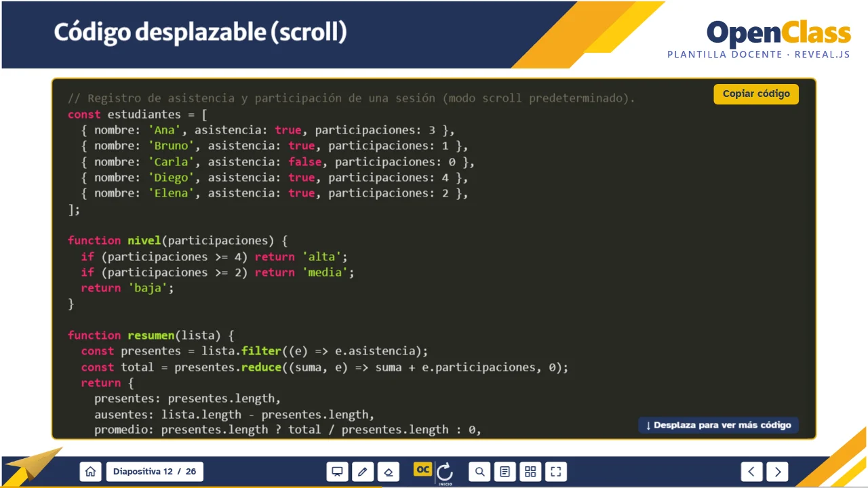Toggle fullscreen mode

click(556, 472)
